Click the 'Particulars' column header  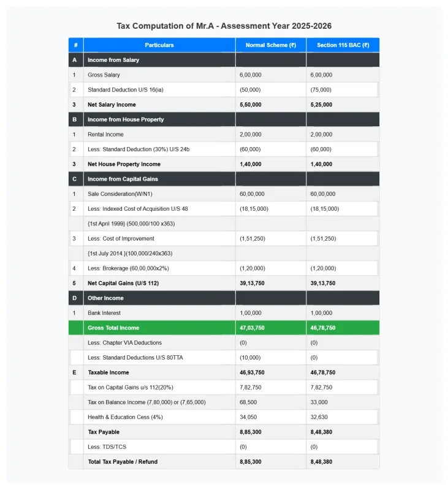tap(159, 45)
